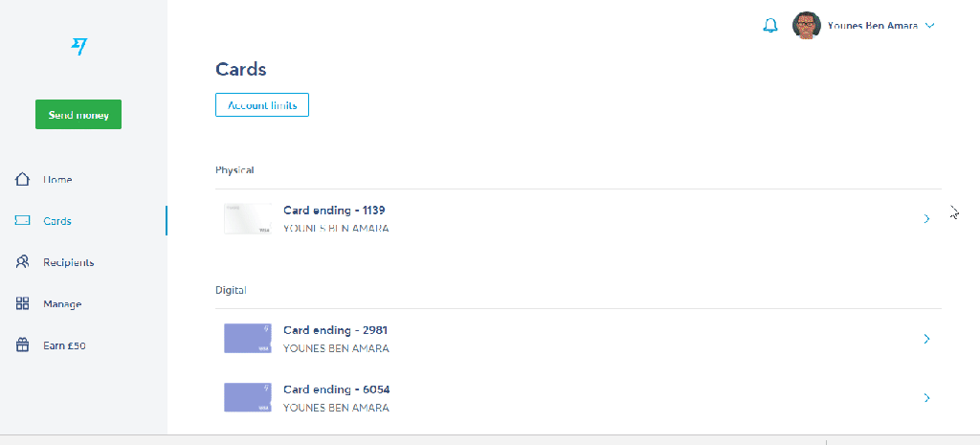Viewport: 980px width, 445px height.
Task: Click the TransferWise logo icon
Action: pyautogui.click(x=78, y=46)
